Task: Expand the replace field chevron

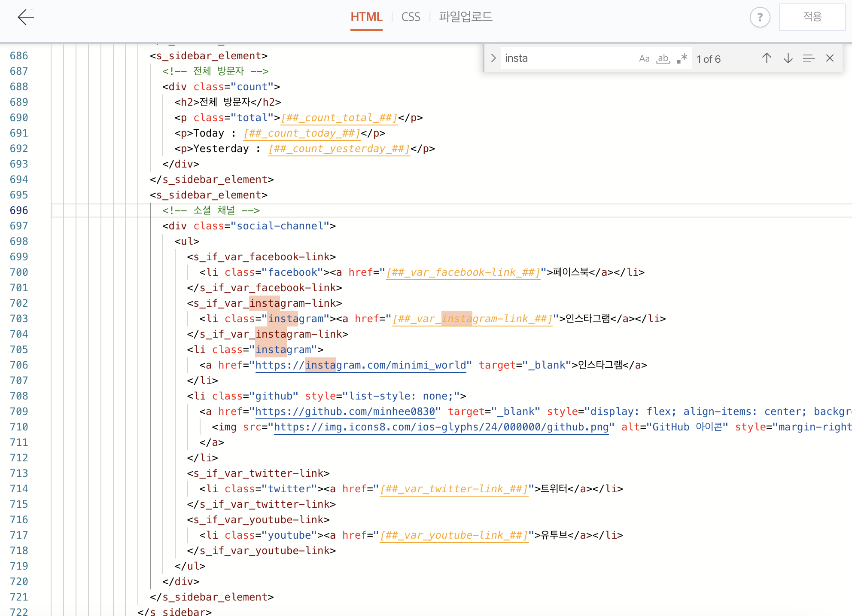Action: click(x=493, y=58)
